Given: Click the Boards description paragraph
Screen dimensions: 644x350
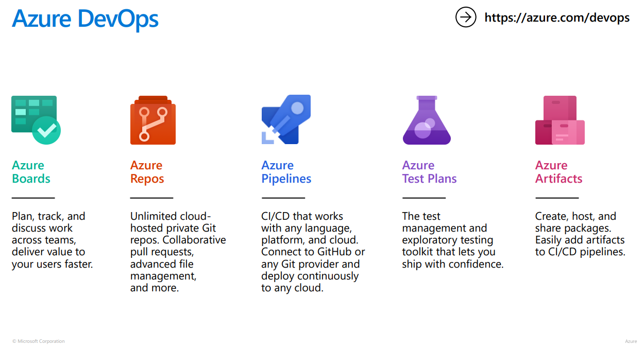Looking at the screenshot, I should point(52,240).
